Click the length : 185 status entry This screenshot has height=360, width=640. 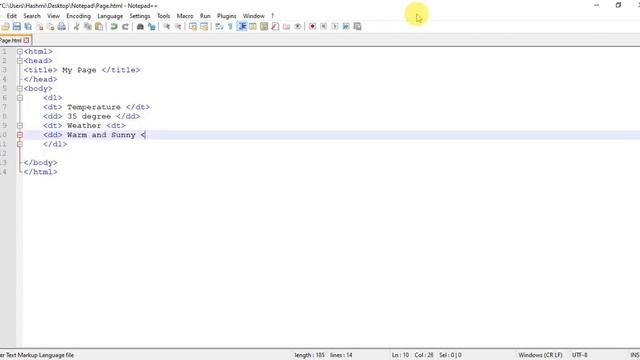pos(309,355)
